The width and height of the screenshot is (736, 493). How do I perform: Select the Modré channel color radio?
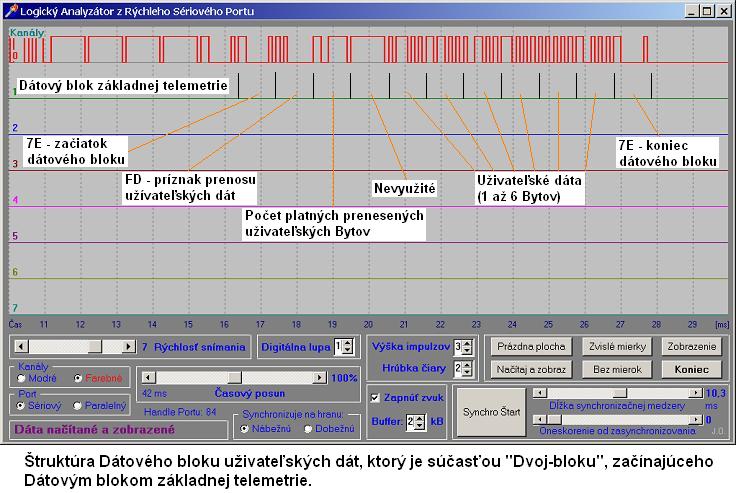tap(21, 378)
